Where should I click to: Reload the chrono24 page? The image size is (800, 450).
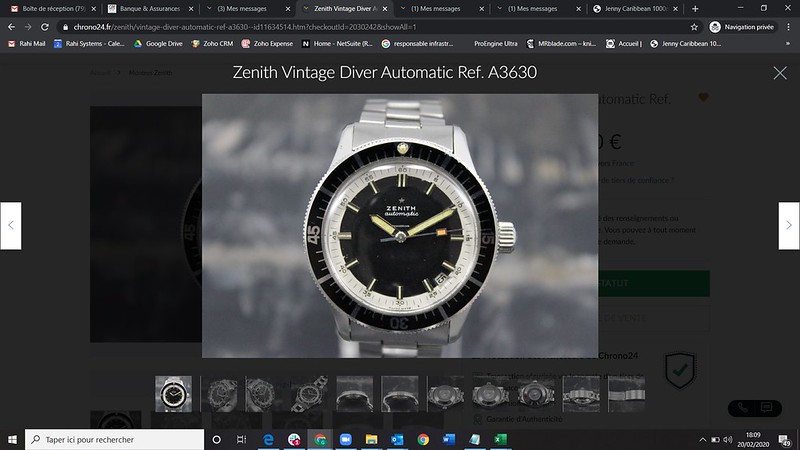pos(45,27)
